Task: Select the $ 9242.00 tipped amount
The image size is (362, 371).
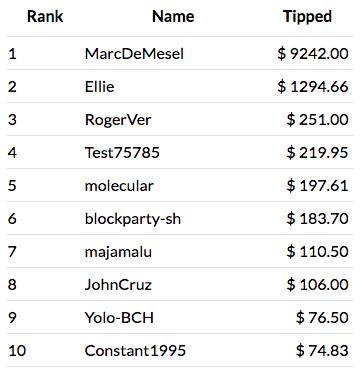Action: click(x=313, y=53)
